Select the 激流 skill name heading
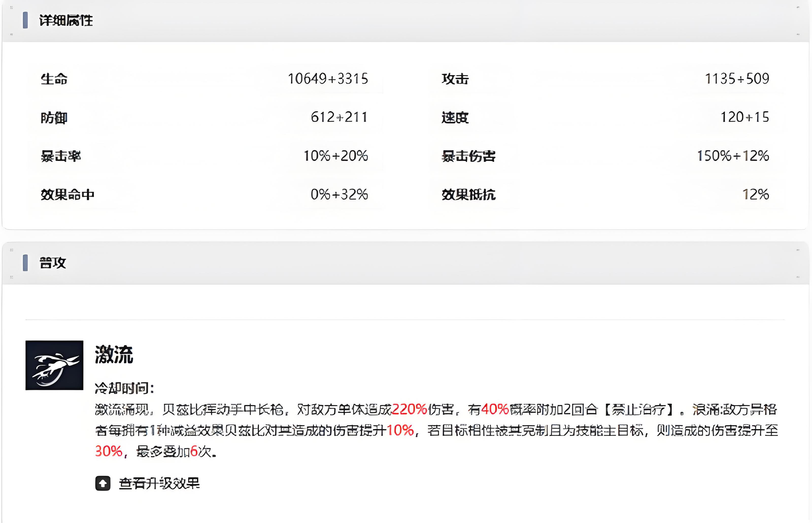 coord(114,355)
